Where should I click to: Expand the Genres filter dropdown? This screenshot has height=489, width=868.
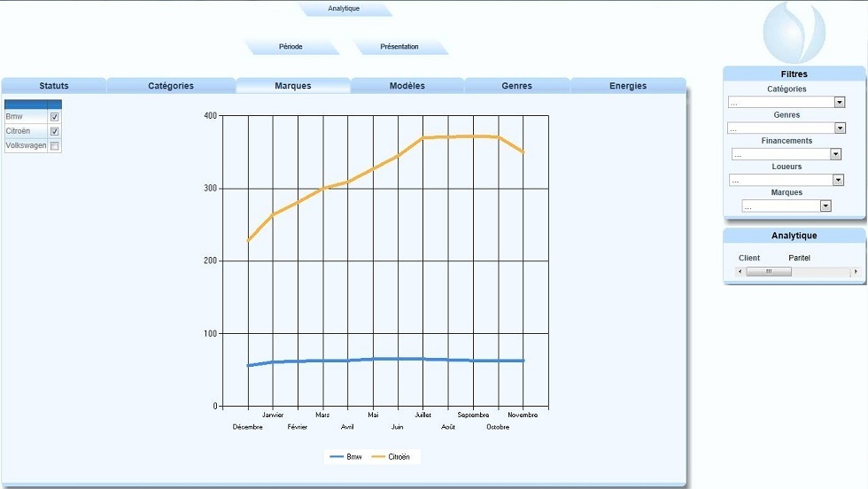pos(840,128)
